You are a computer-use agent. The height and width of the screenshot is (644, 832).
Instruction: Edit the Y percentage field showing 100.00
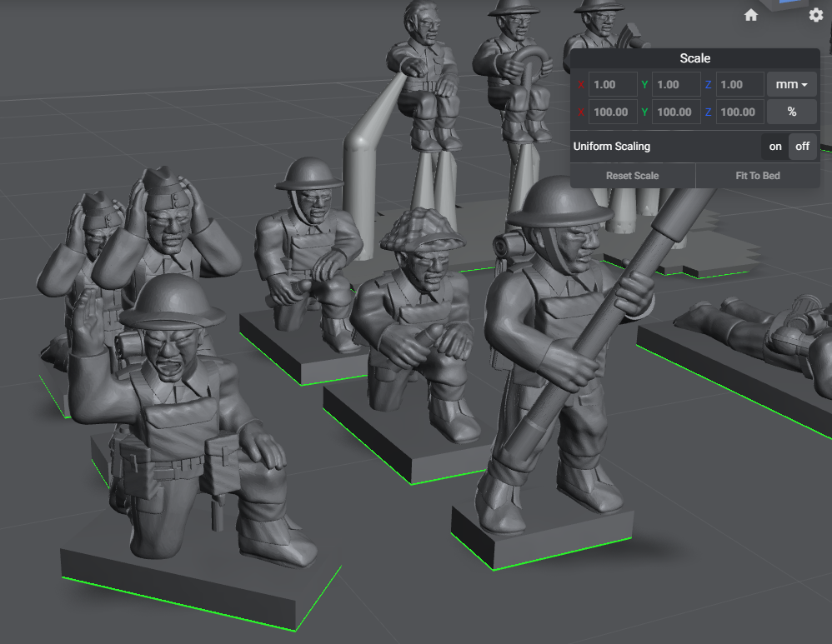(x=675, y=111)
